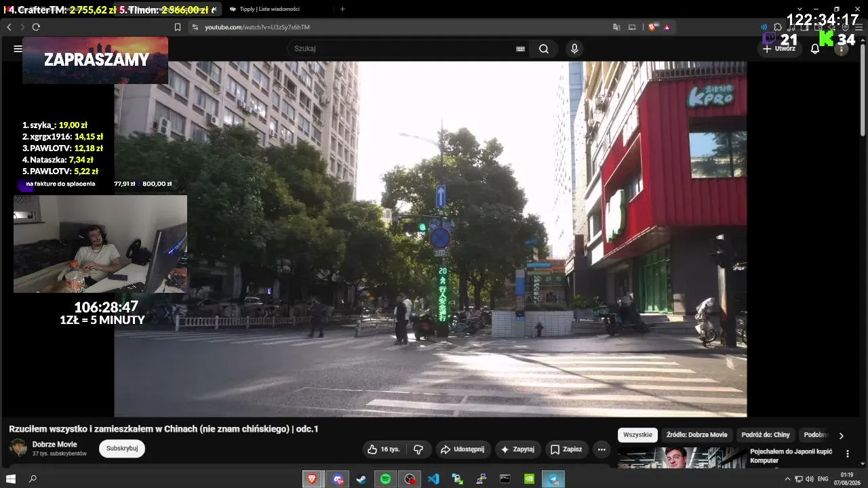This screenshot has width=868, height=488.
Task: Open the Brave Shields icon
Action: (652, 27)
